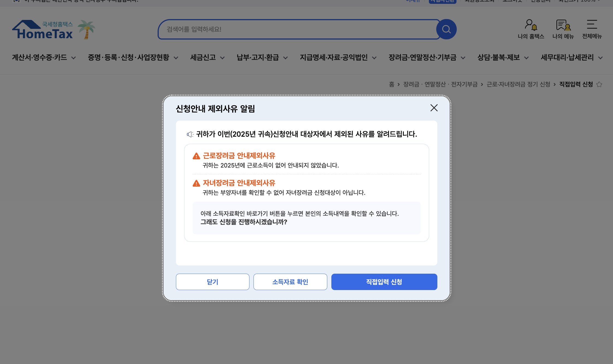Expand chevron next to 지급명세·자료·공익법인

[374, 58]
